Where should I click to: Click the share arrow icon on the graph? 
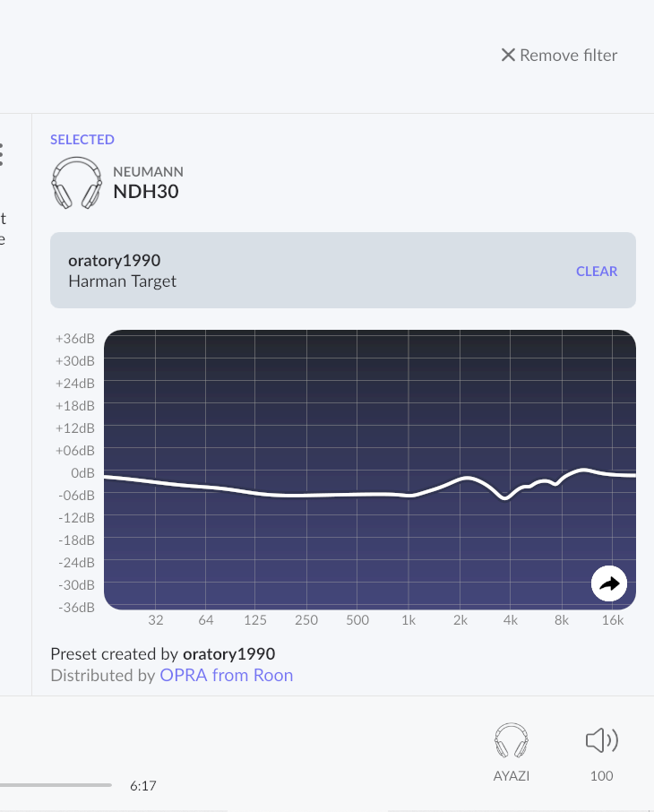point(609,584)
